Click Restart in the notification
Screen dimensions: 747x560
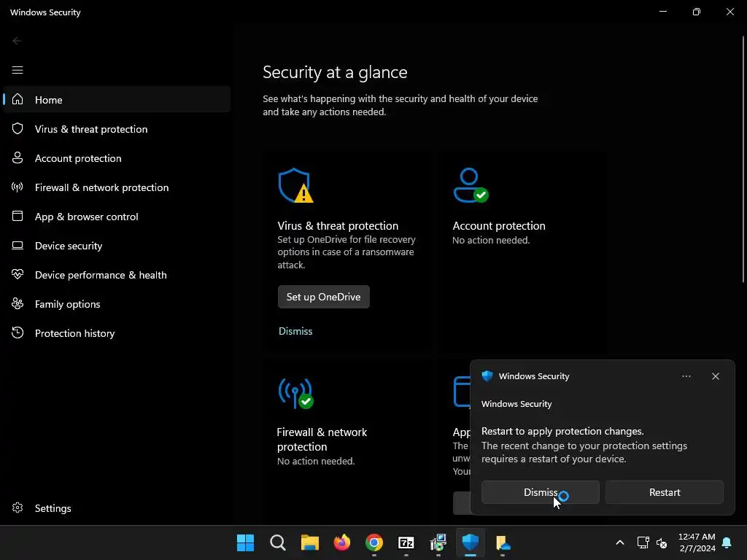[x=664, y=492]
